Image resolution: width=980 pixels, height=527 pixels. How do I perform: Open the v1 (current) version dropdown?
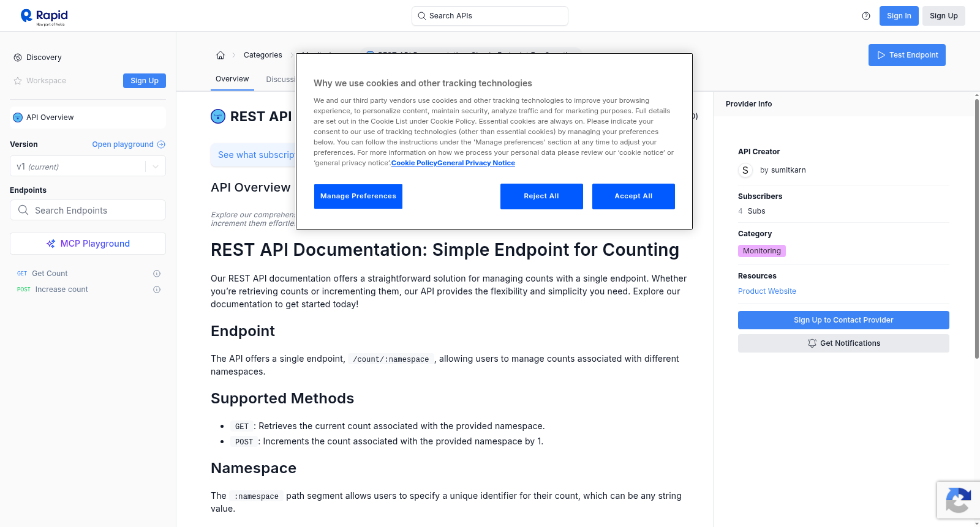[88, 166]
